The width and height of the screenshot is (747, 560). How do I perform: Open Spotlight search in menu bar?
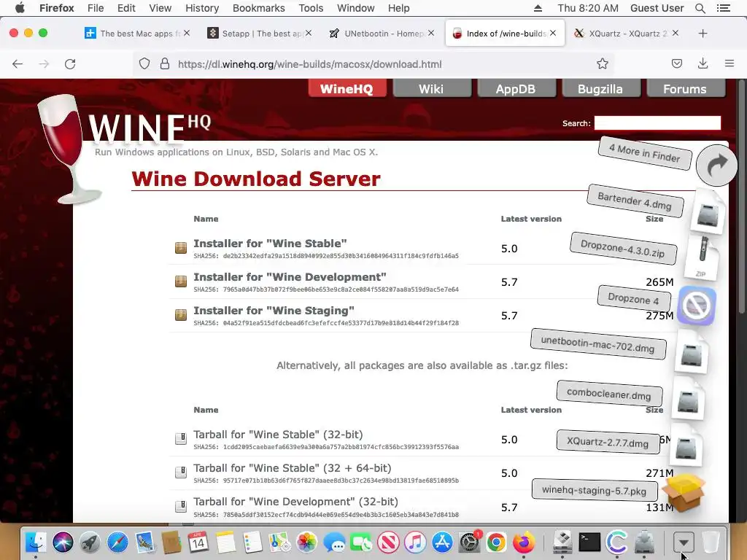click(x=700, y=8)
